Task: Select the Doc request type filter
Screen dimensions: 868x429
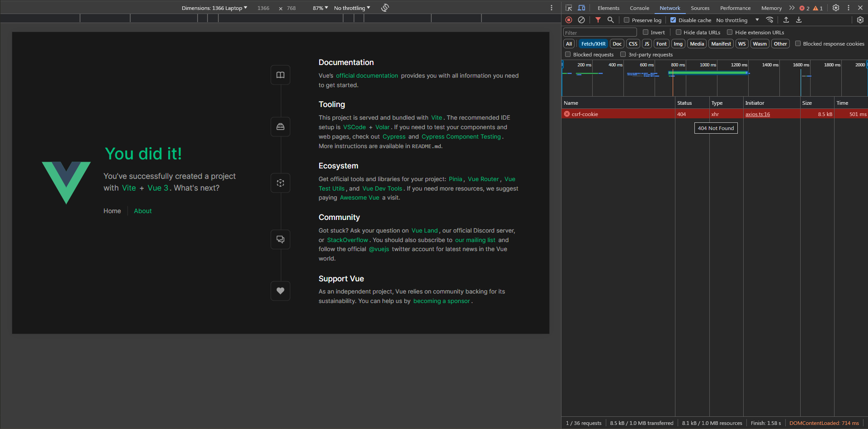Action: tap(617, 44)
